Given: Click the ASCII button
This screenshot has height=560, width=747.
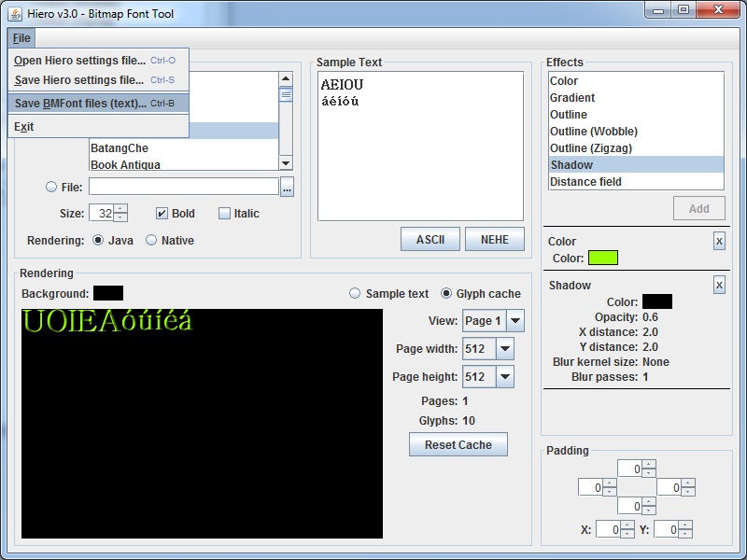Looking at the screenshot, I should [x=430, y=239].
